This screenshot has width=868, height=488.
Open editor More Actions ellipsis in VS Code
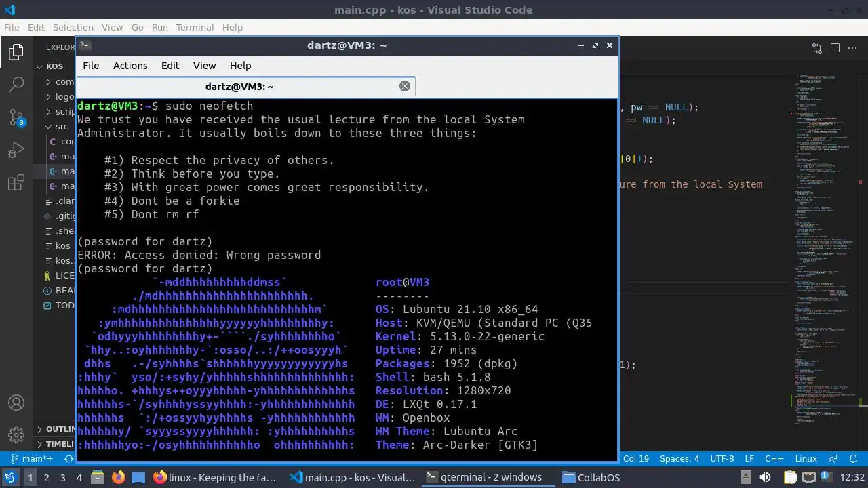[852, 47]
